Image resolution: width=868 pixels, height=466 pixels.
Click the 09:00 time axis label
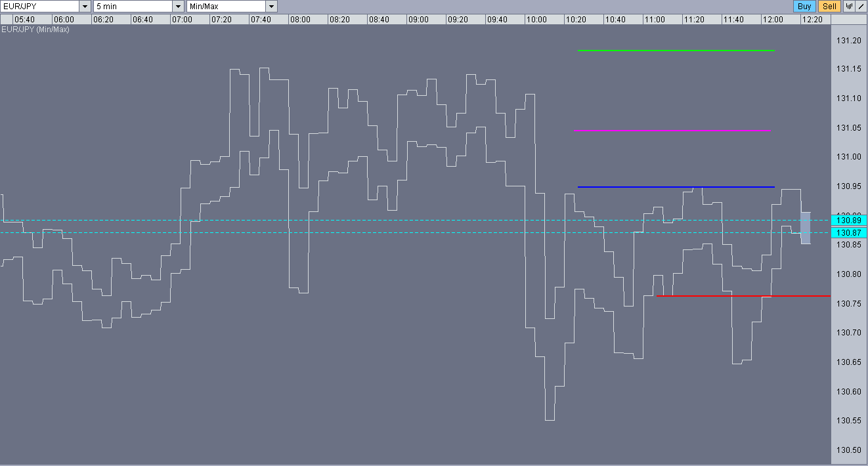[x=418, y=20]
